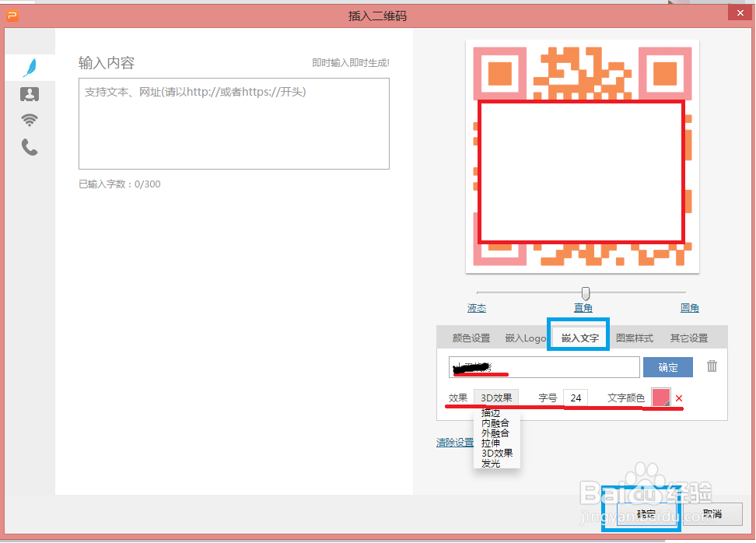Click the blue 确定 button beside text field
Image resolution: width=756 pixels, height=543 pixels.
(668, 367)
